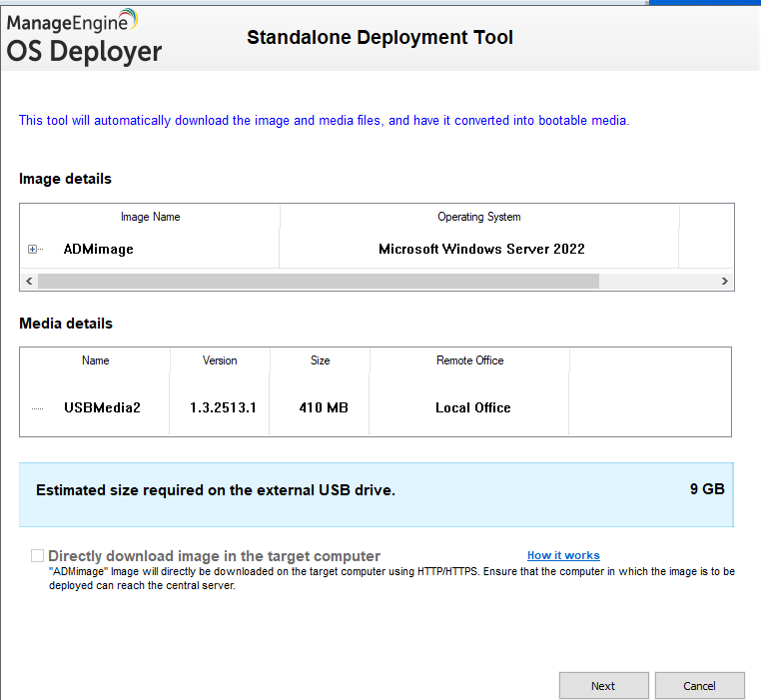
Task: Click the 9 GB estimated size value
Action: pyautogui.click(x=707, y=489)
